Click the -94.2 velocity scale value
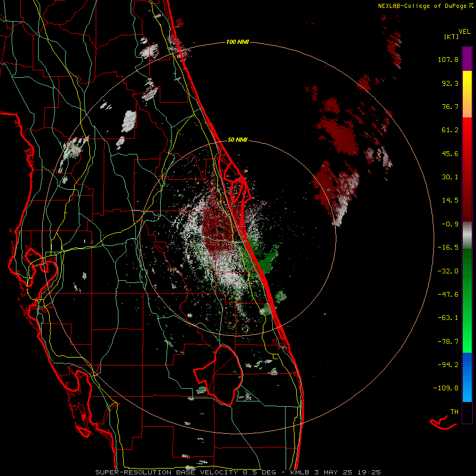Screen dimensions: 476x476 coord(448,364)
